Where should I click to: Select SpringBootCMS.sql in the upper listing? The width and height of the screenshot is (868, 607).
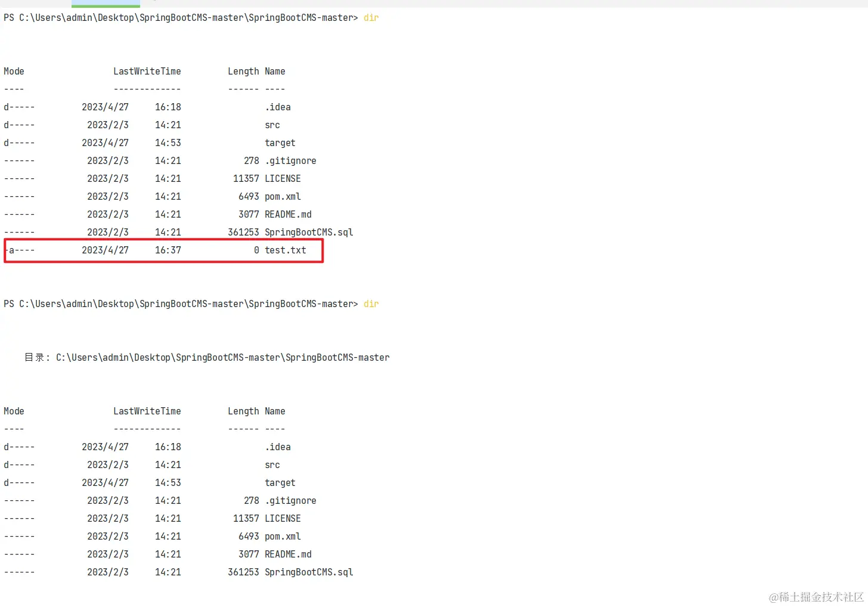tap(309, 233)
